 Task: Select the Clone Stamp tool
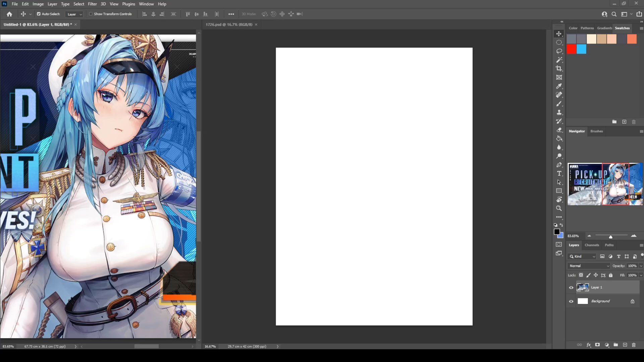tap(559, 112)
